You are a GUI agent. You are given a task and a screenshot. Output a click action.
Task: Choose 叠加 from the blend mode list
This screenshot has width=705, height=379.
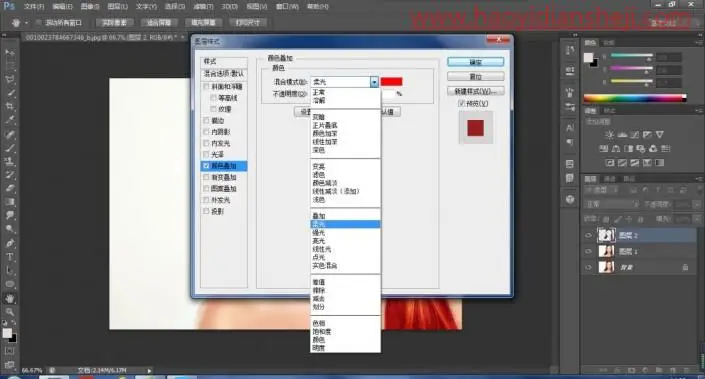318,216
